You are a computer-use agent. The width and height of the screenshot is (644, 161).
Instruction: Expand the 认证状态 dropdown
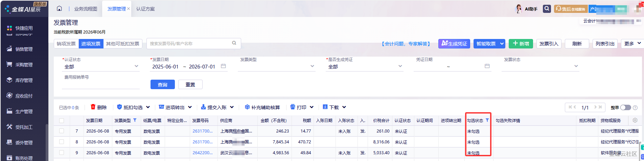point(136,66)
